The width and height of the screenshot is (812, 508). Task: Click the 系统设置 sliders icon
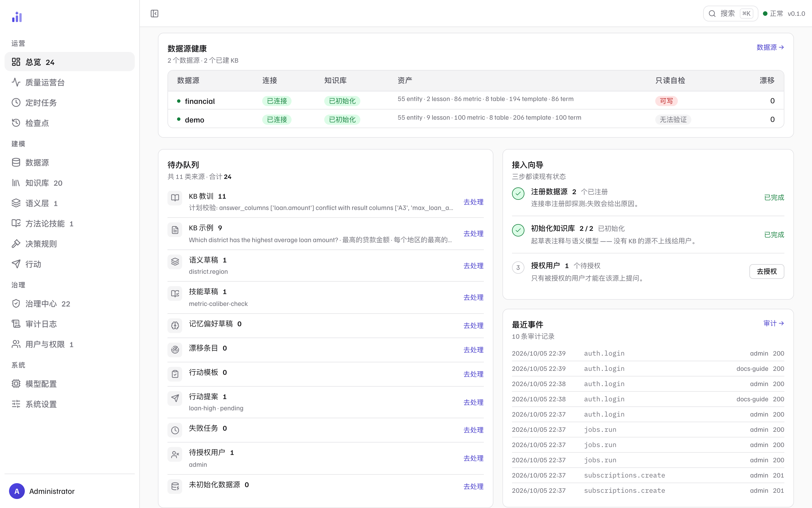(16, 404)
